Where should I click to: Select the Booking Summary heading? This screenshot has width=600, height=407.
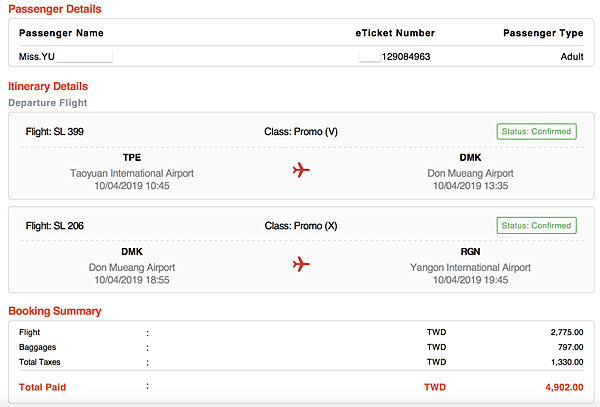click(x=55, y=311)
